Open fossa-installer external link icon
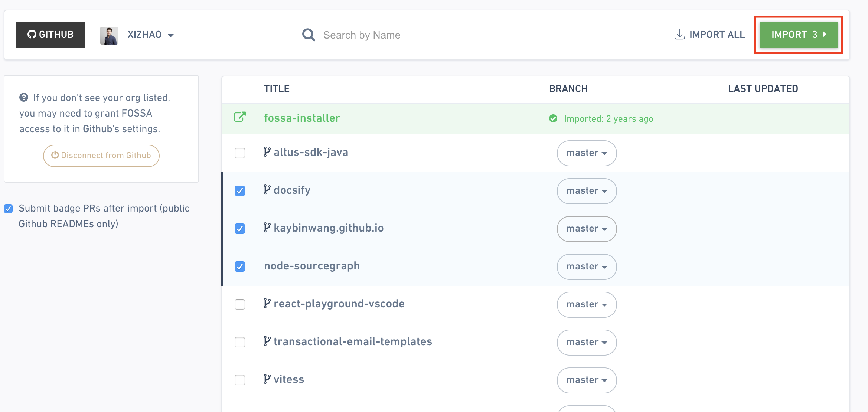This screenshot has width=868, height=412. (239, 117)
